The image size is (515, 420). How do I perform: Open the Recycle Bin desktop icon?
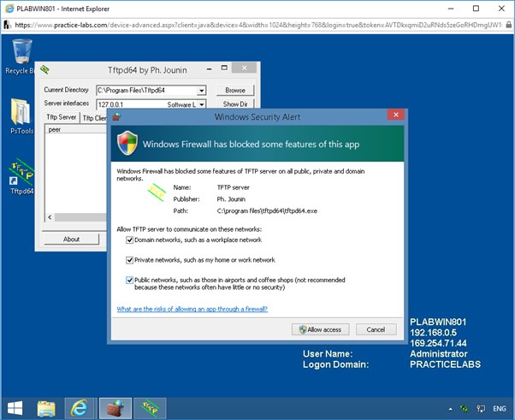coord(21,56)
